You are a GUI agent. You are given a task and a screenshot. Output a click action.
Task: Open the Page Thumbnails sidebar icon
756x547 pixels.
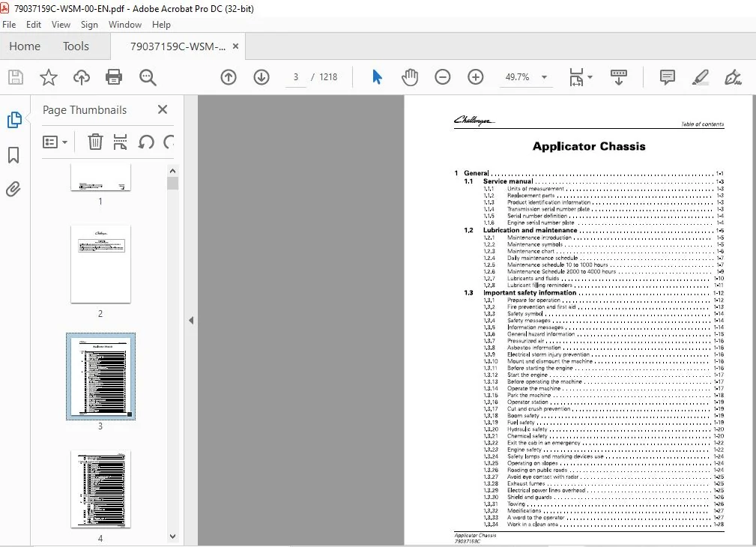click(14, 120)
